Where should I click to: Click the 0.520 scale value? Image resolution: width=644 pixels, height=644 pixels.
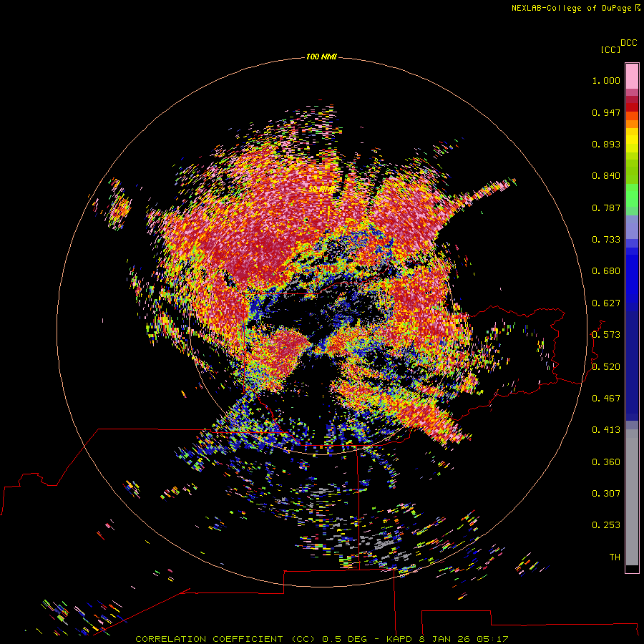click(606, 367)
